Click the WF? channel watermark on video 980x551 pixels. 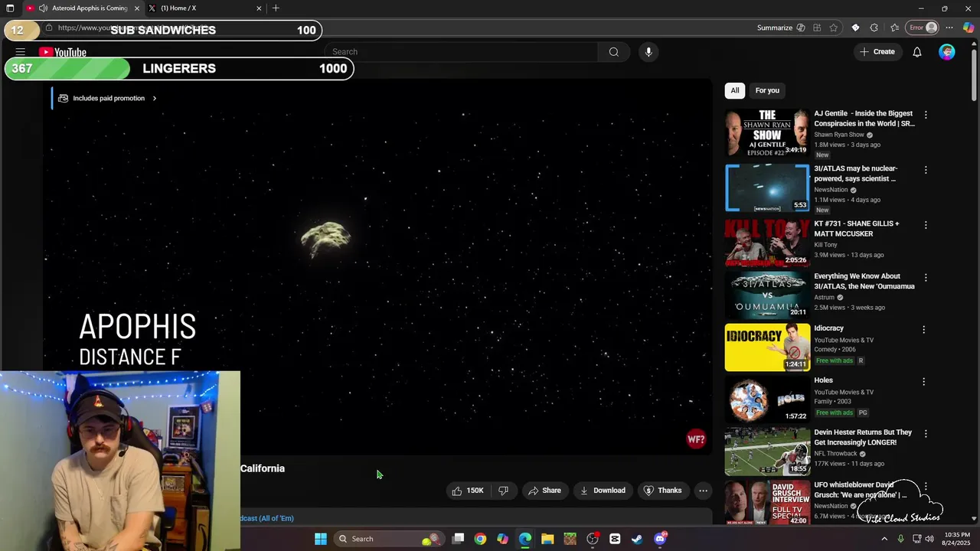tap(696, 439)
